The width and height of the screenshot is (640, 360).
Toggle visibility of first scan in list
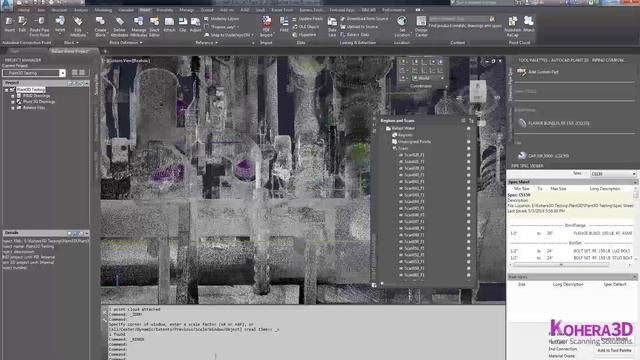(469, 155)
